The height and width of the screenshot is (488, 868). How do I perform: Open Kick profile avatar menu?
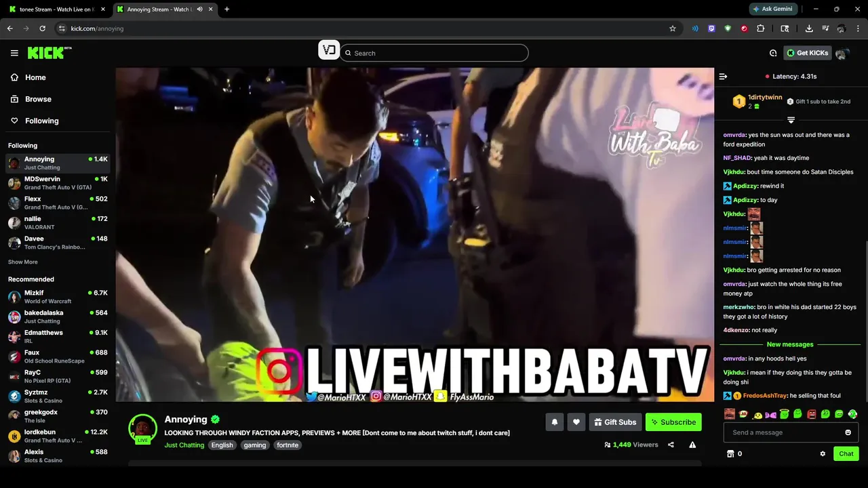tap(842, 54)
